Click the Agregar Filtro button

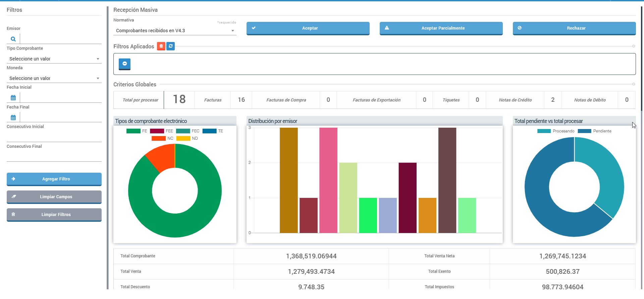pos(54,179)
